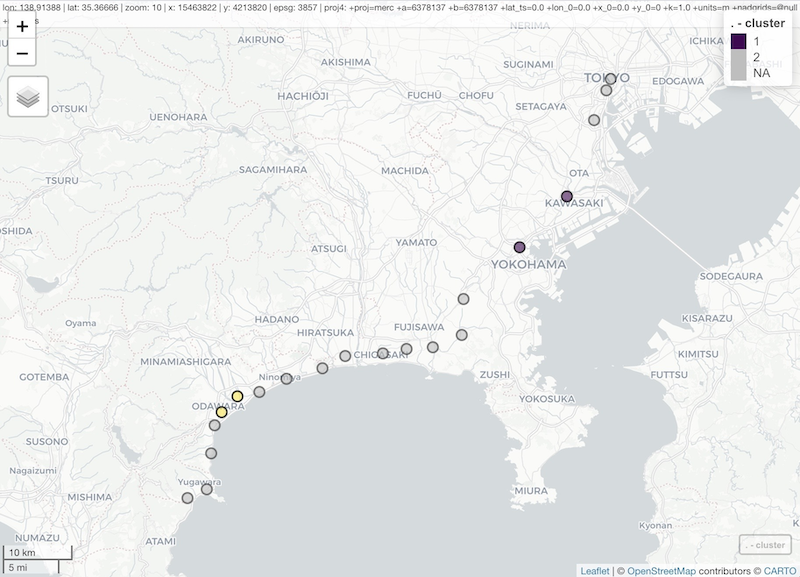
Task: Zoom in on the map
Action: pos(22,27)
